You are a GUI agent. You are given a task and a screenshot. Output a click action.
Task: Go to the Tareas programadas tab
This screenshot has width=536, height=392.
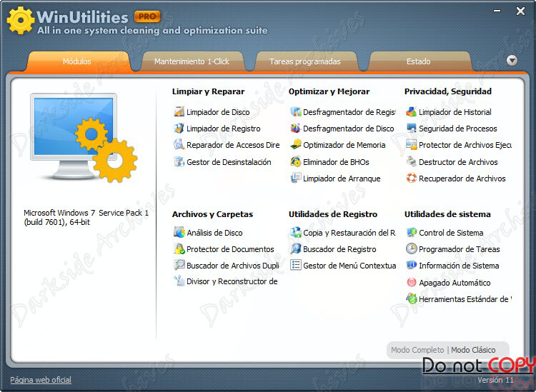coord(305,61)
